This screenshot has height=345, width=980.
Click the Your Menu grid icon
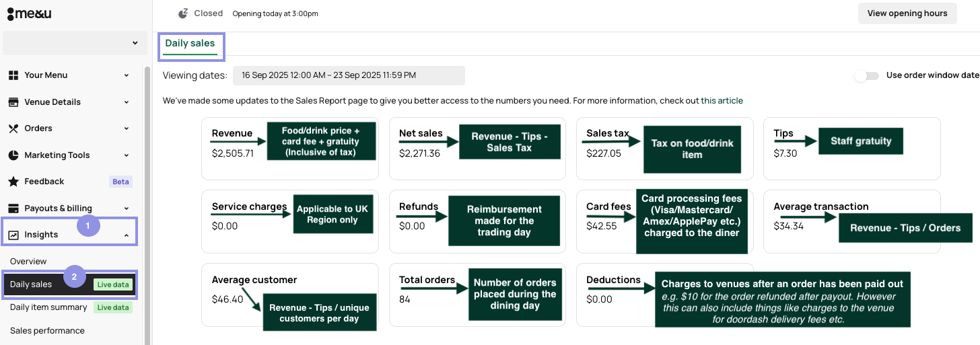pyautogui.click(x=13, y=75)
